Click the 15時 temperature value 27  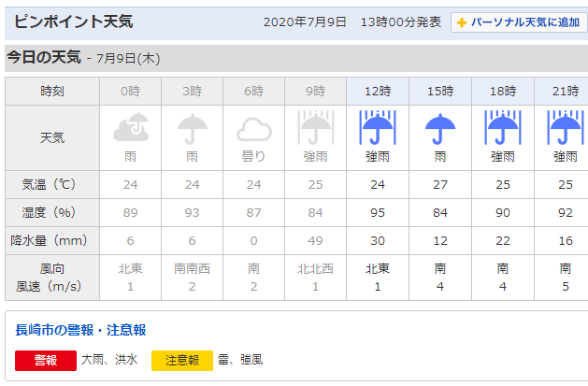click(440, 184)
